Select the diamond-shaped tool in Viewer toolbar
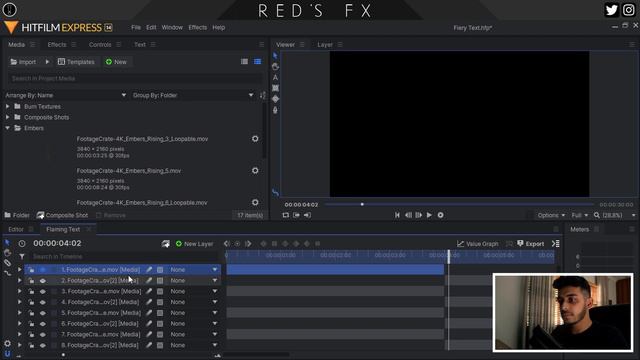This screenshot has width=640, height=360. [275, 99]
